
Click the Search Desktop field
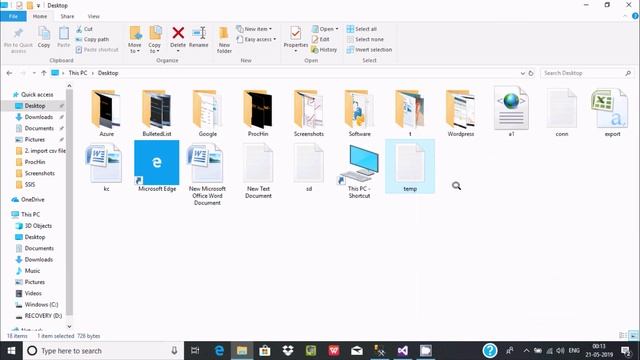point(587,73)
